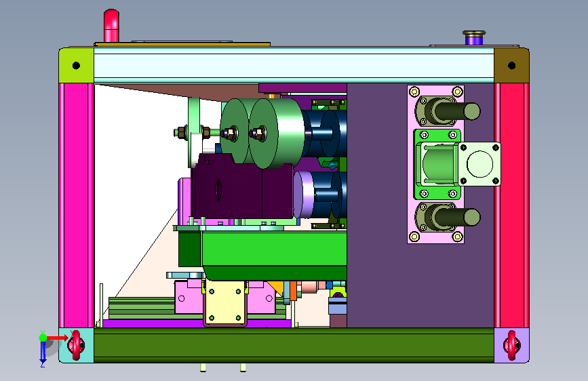
Task: Select the yellow strip on the top cover
Action: (182, 44)
